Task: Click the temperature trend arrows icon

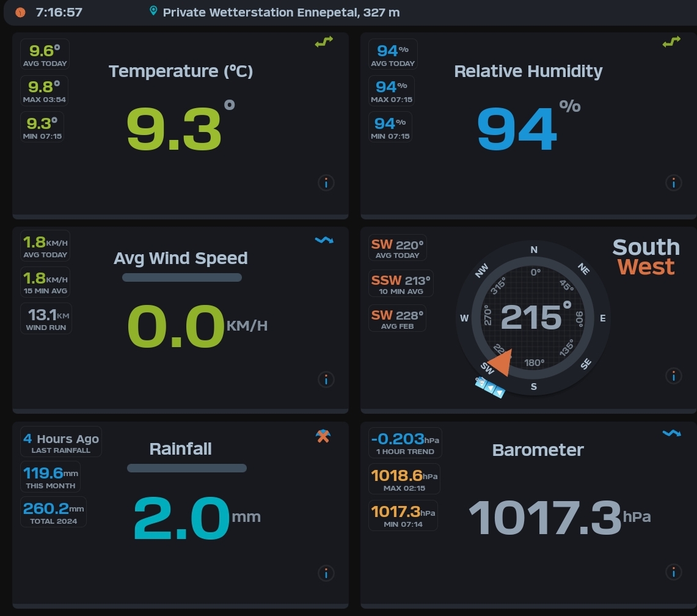Action: (324, 42)
